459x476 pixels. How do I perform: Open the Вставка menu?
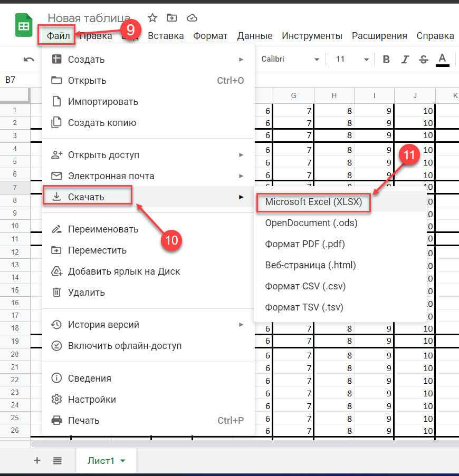click(166, 36)
